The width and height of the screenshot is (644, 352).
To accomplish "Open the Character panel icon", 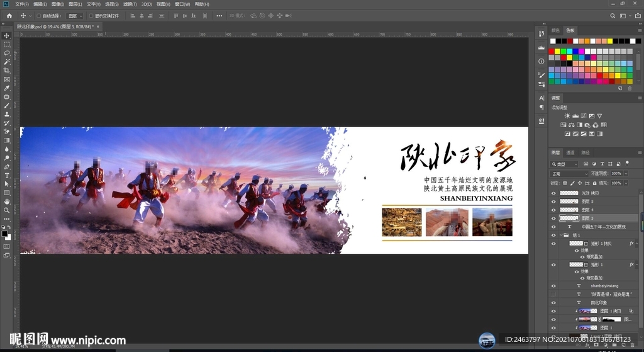I will 541,98.
